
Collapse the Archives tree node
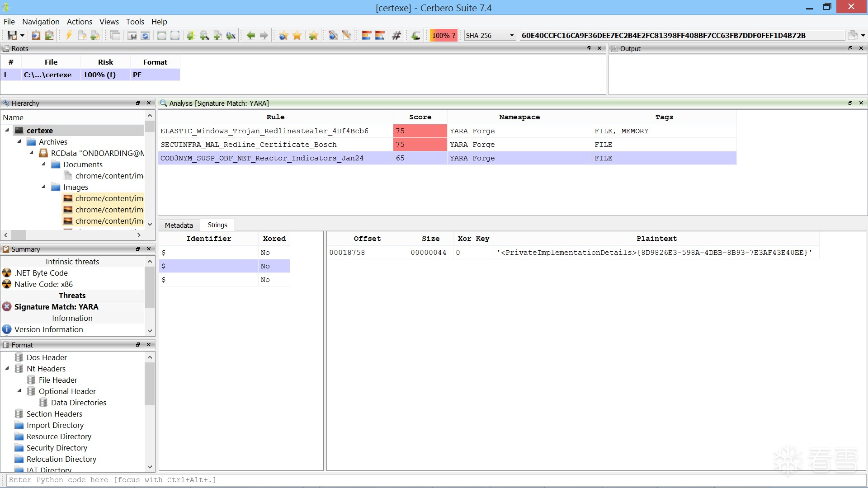click(19, 141)
